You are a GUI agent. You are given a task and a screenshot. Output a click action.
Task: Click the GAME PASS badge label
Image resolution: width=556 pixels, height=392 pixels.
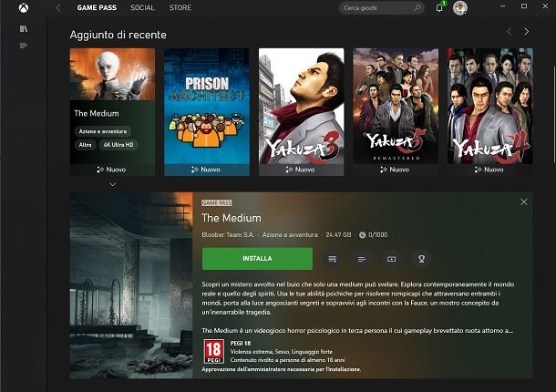coord(217,203)
